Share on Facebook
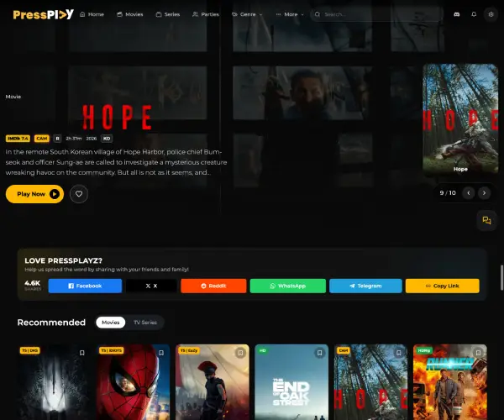Screen dimensions: 504x420 85,286
